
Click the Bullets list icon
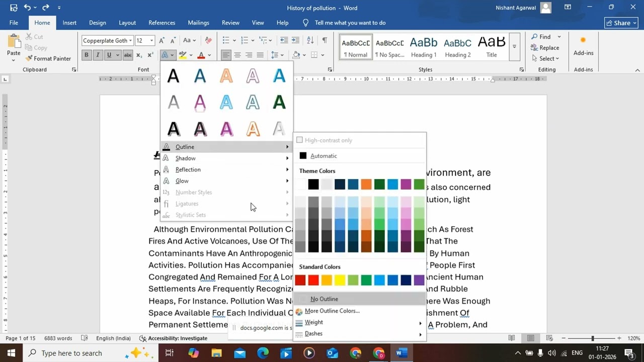(226, 41)
